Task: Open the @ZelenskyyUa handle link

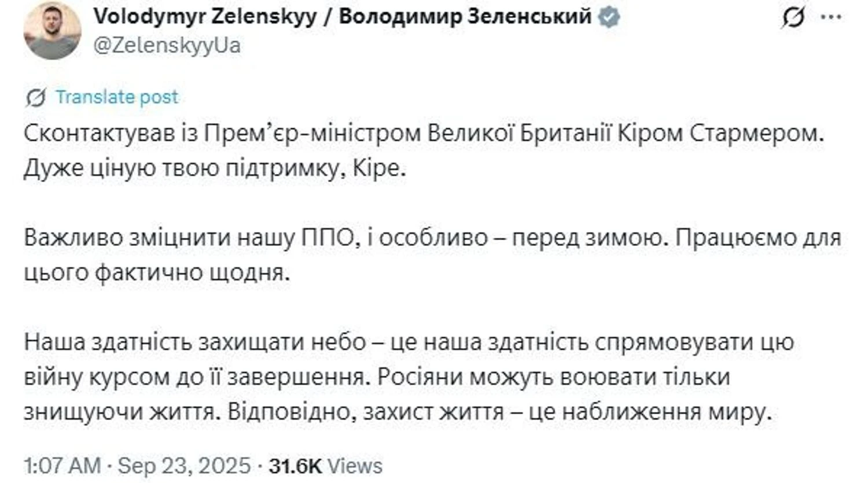Action: [x=167, y=45]
